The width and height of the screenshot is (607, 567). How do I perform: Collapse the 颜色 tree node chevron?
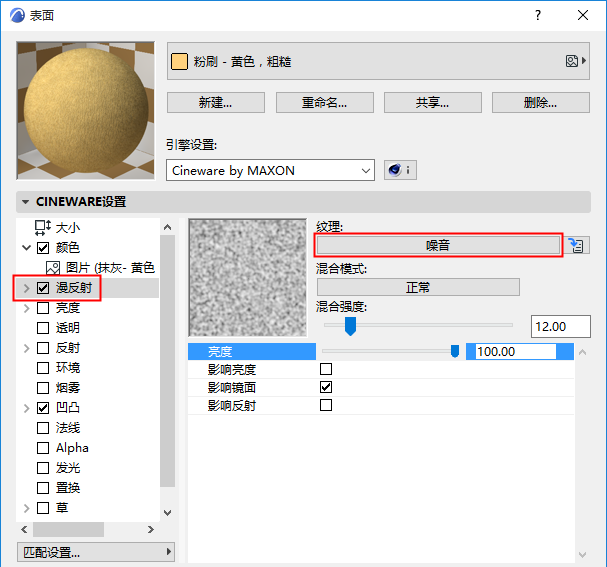coord(26,248)
